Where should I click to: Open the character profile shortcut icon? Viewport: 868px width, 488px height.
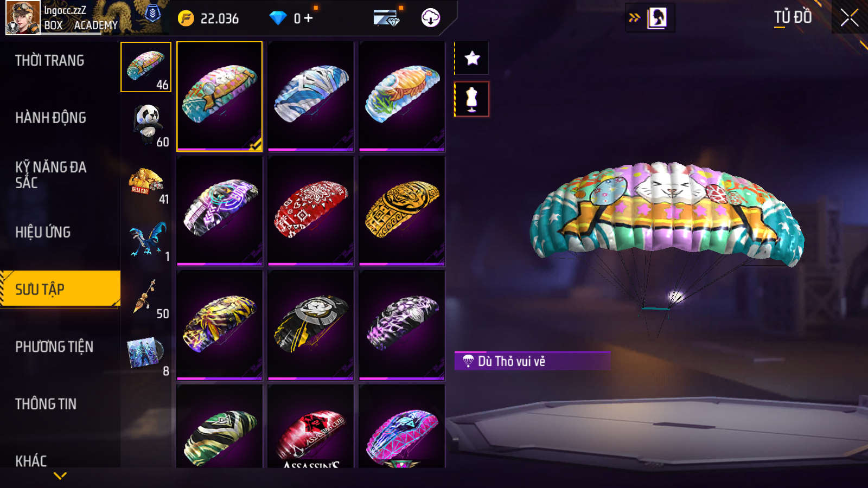tap(657, 18)
